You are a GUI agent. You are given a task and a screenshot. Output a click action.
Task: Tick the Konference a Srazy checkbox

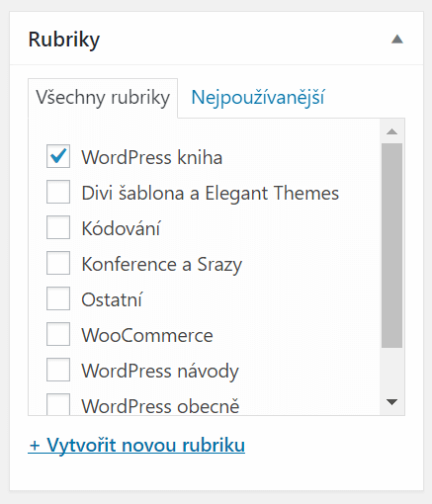58,263
